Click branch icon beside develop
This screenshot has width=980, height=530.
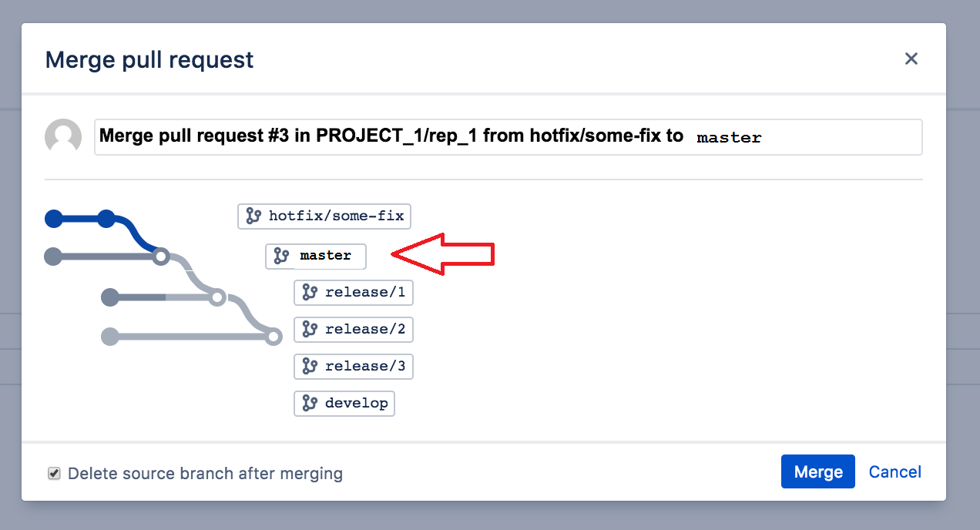(310, 403)
